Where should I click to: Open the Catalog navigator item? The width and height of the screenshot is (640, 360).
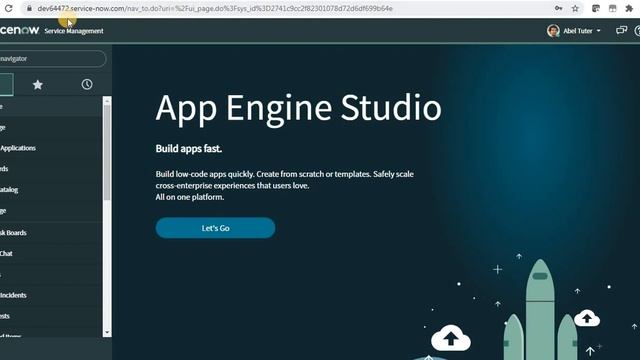[x=9, y=189]
